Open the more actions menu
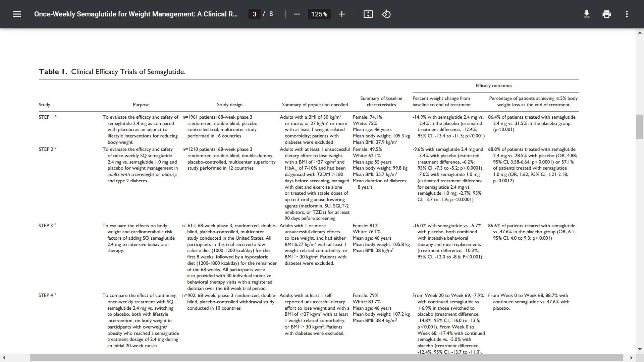The image size is (644, 362). 627,14
